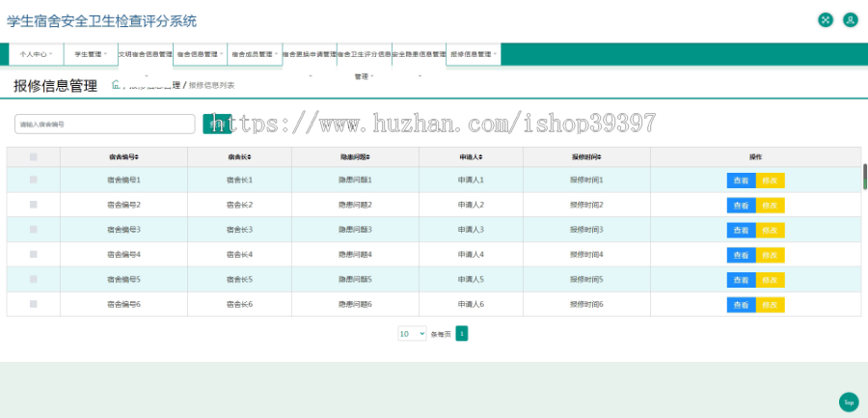Go to home via breadcrumb house icon
This screenshot has height=418, width=868.
pos(116,84)
